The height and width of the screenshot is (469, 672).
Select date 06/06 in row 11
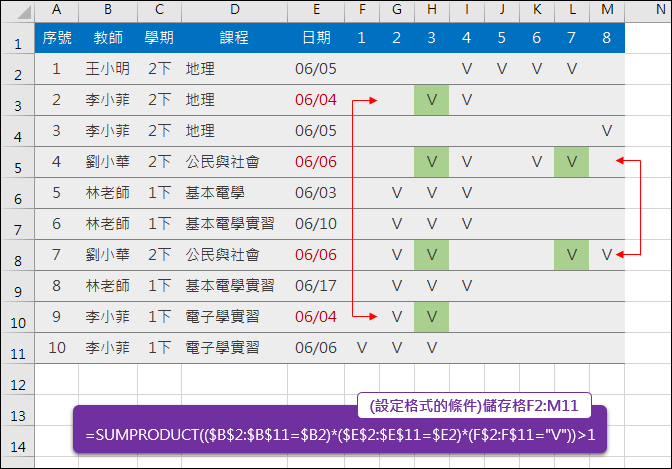point(316,348)
